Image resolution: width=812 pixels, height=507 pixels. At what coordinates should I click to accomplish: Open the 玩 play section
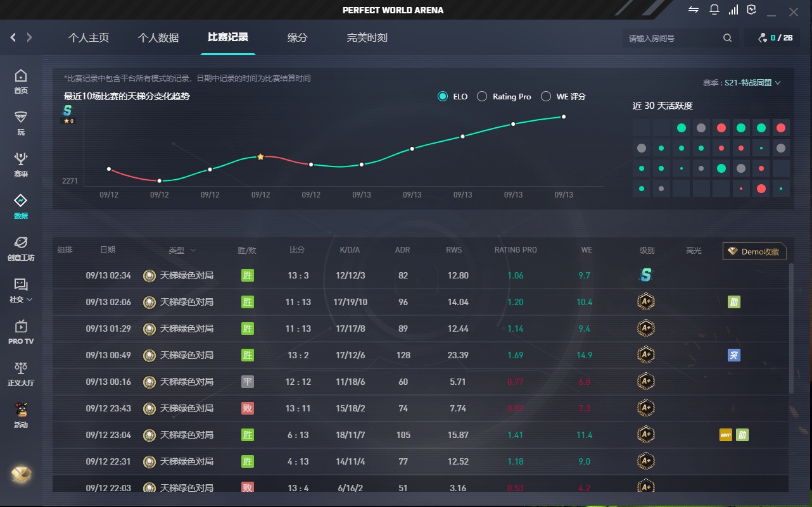point(21,123)
